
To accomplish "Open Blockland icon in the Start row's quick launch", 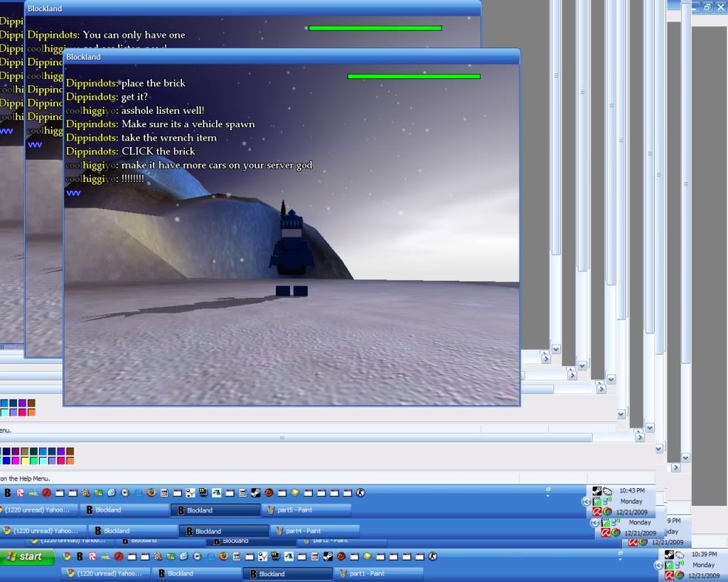I will pyautogui.click(x=80, y=556).
